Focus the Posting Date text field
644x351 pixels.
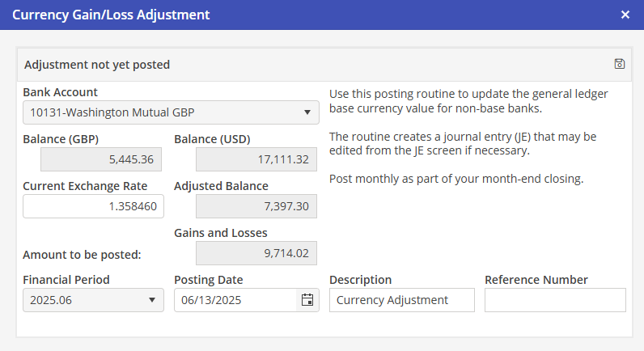coord(235,300)
